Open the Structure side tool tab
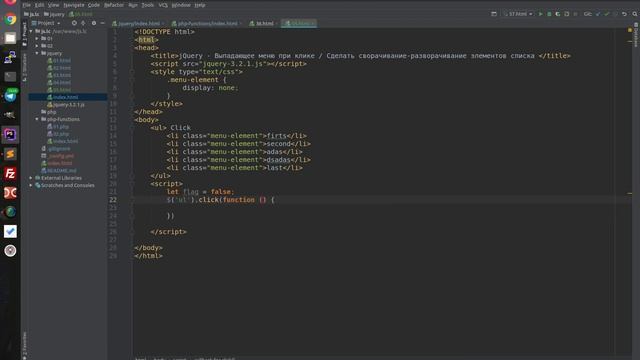The image size is (640, 360). click(x=24, y=67)
